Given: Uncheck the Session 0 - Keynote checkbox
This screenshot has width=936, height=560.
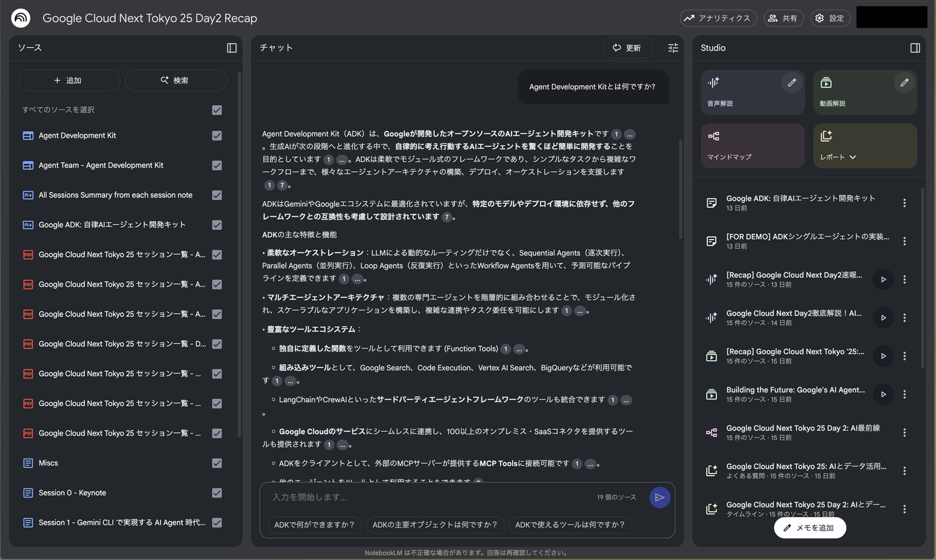Looking at the screenshot, I should [217, 493].
